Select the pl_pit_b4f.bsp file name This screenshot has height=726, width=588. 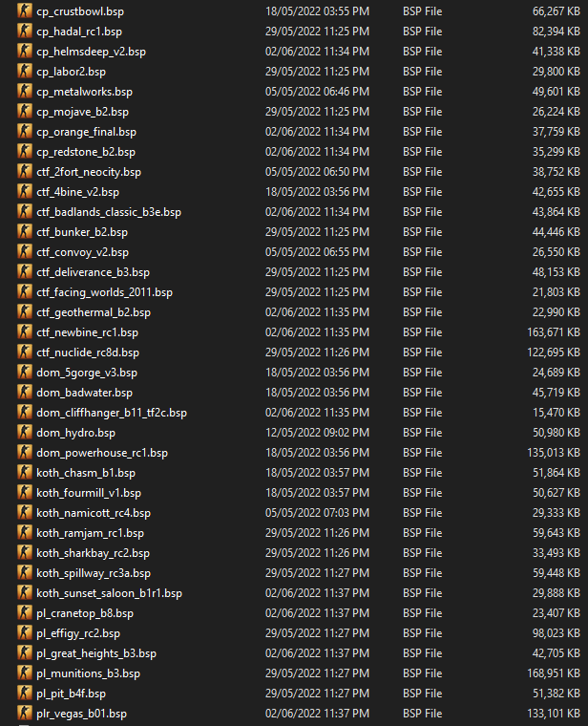click(72, 694)
